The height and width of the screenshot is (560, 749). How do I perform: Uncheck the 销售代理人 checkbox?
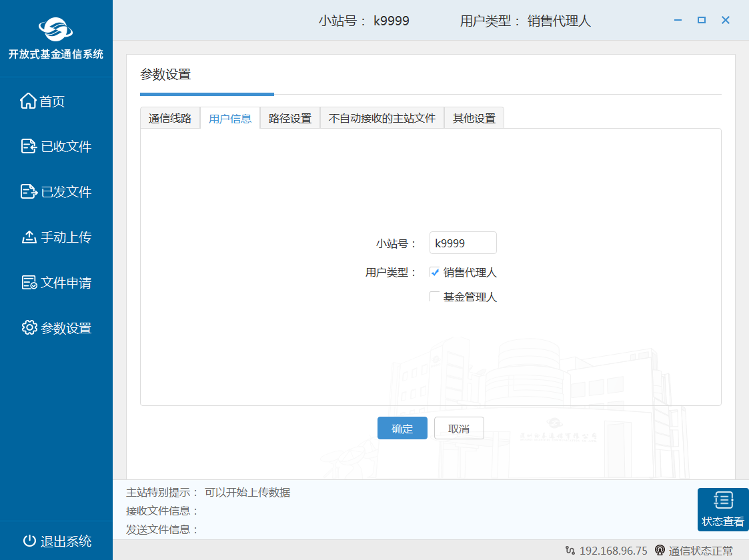435,273
